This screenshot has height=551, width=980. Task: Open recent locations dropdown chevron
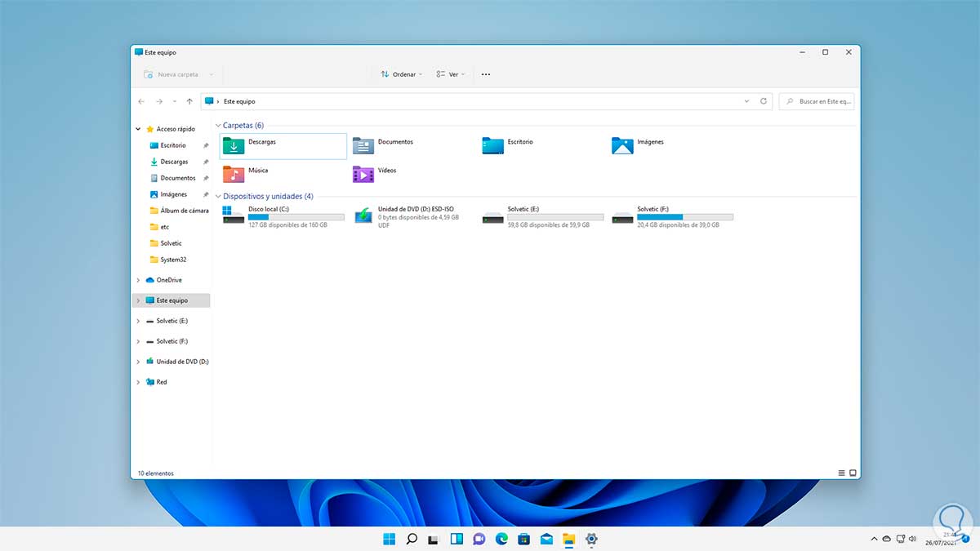click(x=174, y=101)
